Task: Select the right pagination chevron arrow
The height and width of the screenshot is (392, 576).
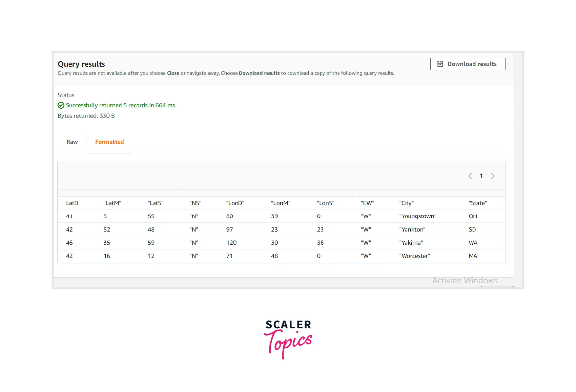Action: pos(493,176)
